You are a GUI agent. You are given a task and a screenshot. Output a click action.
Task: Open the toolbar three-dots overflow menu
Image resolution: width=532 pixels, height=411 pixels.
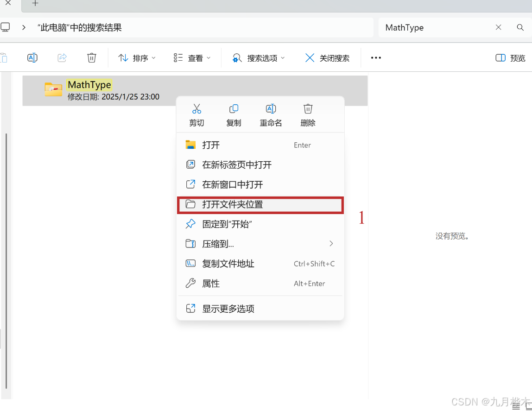(375, 58)
